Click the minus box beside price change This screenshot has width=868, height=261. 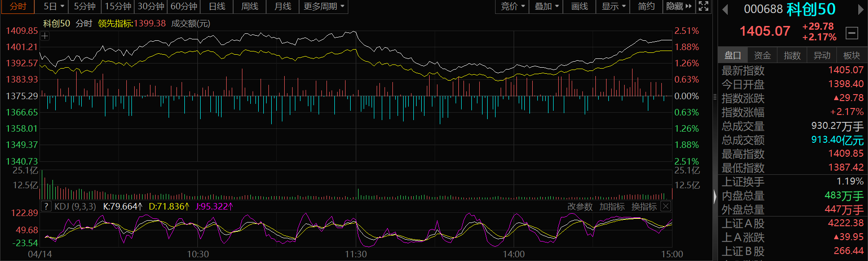[x=851, y=33]
